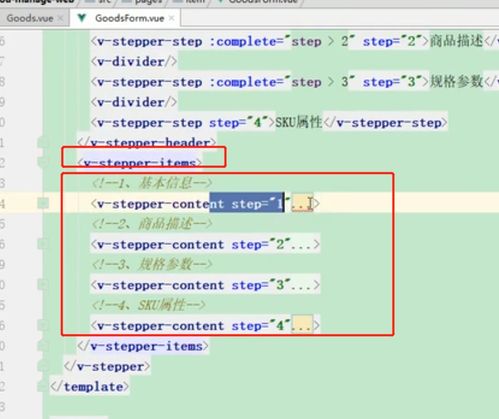The image size is (499, 419).
Task: Click the fold icon beside closing v-stepper-header
Action: [43, 143]
